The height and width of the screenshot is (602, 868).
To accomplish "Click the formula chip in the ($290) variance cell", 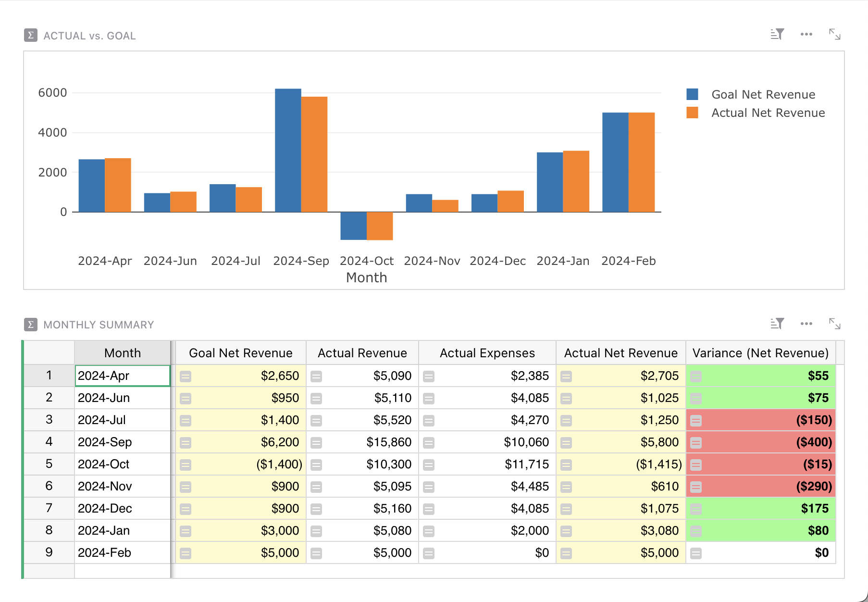I will [695, 486].
